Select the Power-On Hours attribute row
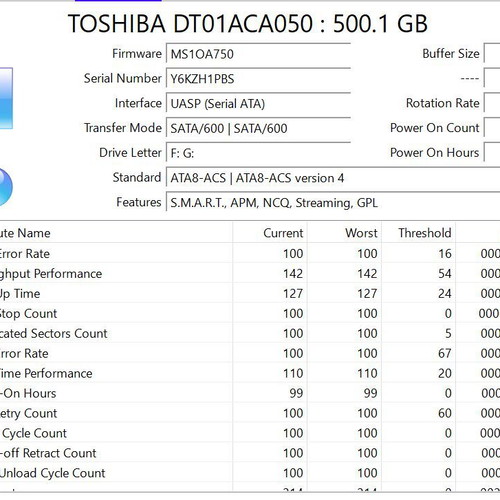500x500 pixels. click(250, 393)
